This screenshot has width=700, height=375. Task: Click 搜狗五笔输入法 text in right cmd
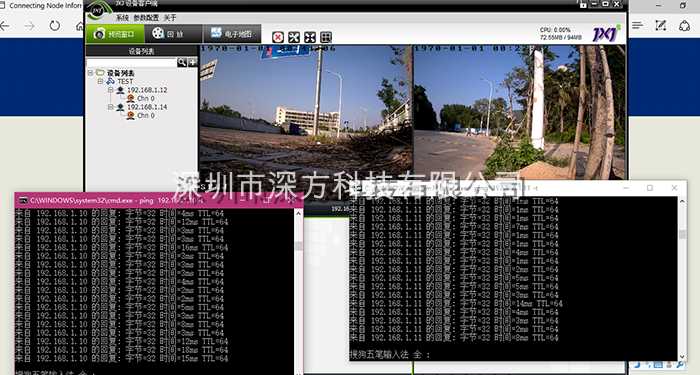tap(379, 354)
